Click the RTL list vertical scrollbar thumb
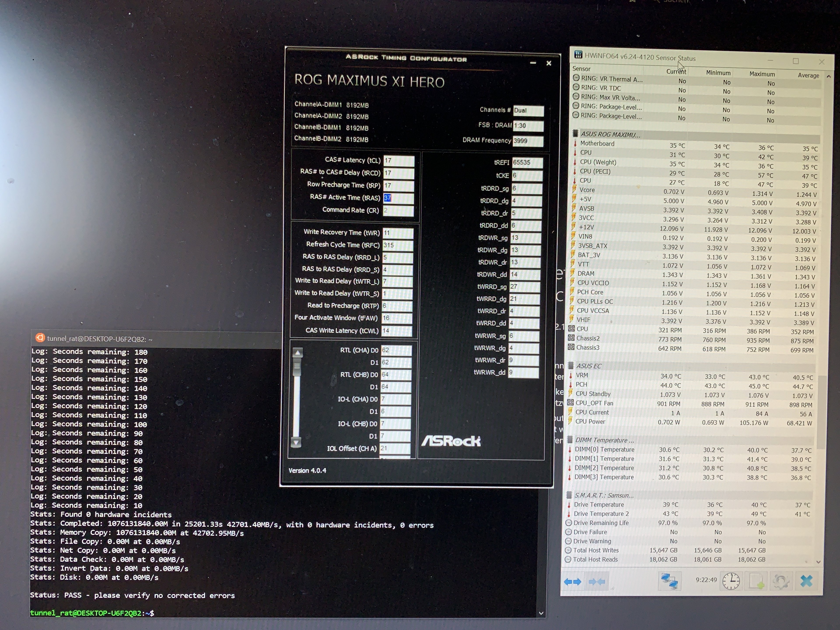This screenshot has width=840, height=630. click(297, 366)
